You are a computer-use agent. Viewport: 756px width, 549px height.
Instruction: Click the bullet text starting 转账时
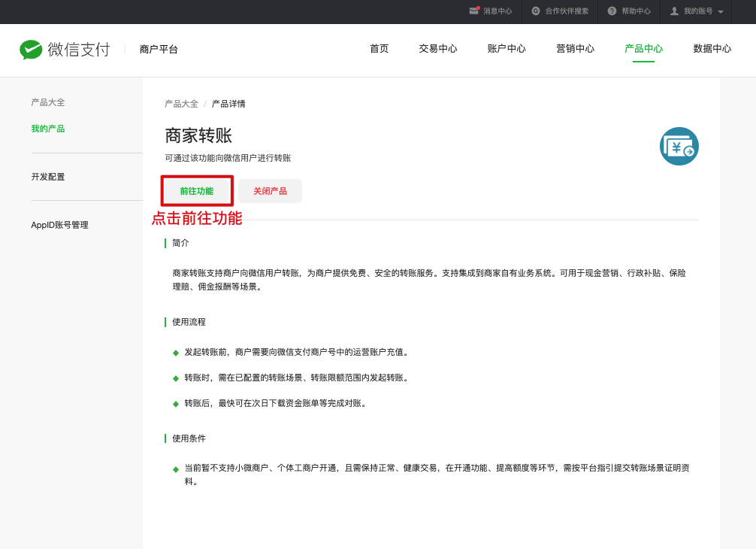pos(298,378)
